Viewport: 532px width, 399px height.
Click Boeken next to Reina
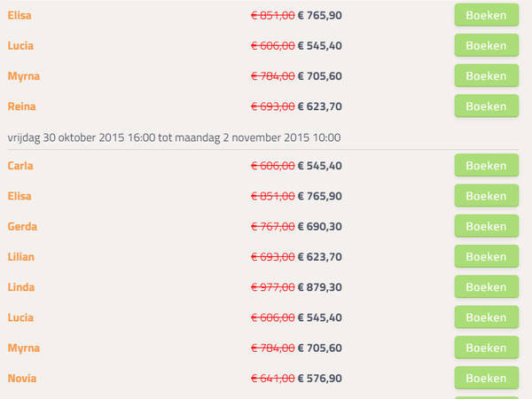click(x=487, y=106)
